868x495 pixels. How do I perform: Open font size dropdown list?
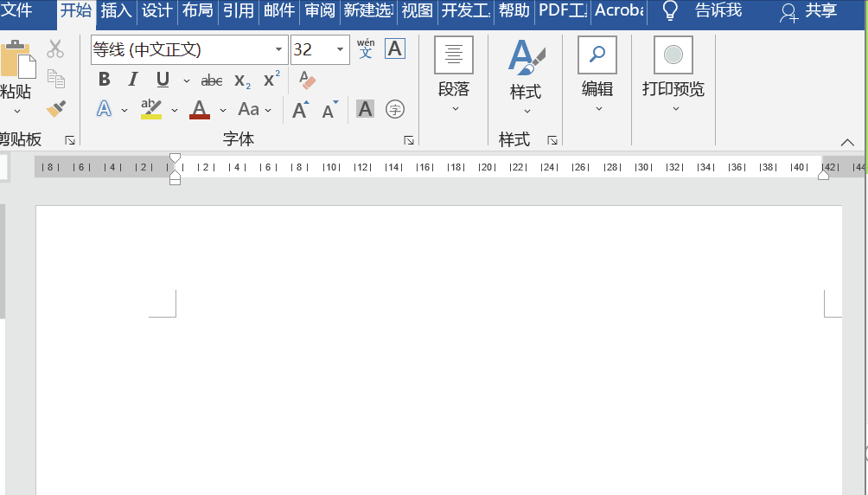[340, 49]
